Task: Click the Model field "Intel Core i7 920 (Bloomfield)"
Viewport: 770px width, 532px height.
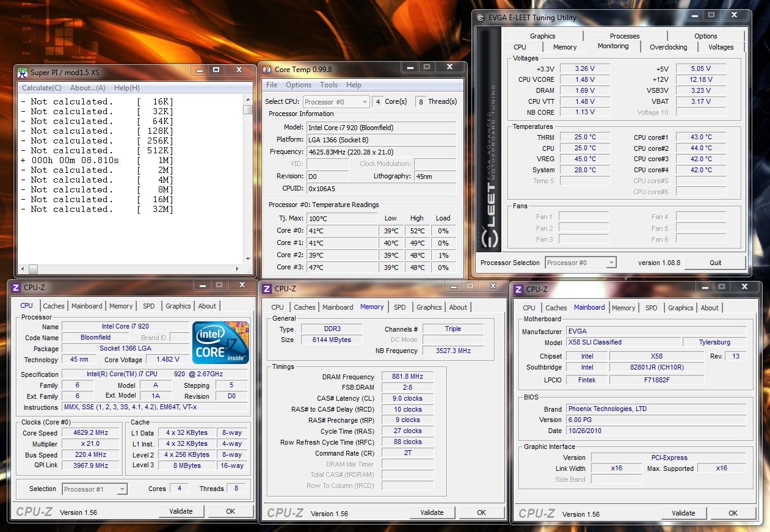Action: [x=381, y=127]
